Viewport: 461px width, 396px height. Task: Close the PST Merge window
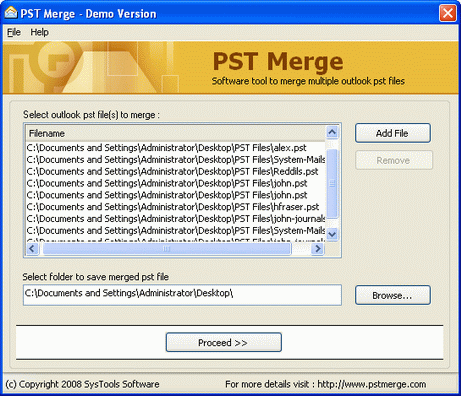click(448, 13)
